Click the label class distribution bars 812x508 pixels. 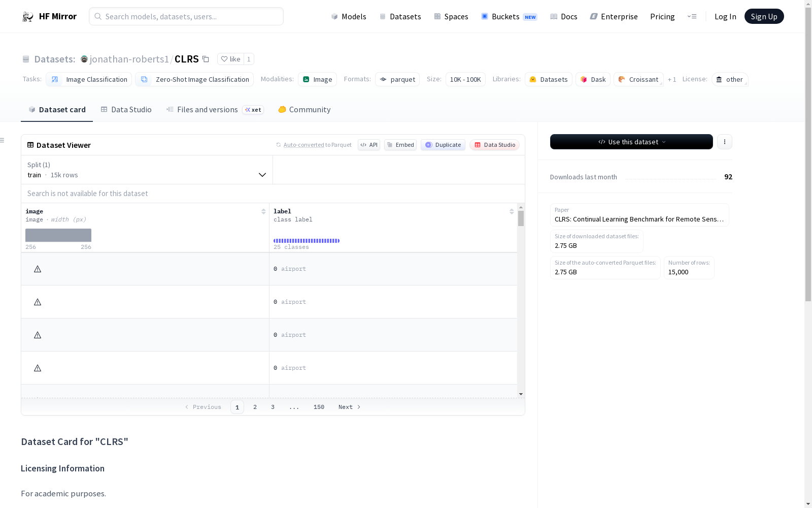(x=307, y=241)
